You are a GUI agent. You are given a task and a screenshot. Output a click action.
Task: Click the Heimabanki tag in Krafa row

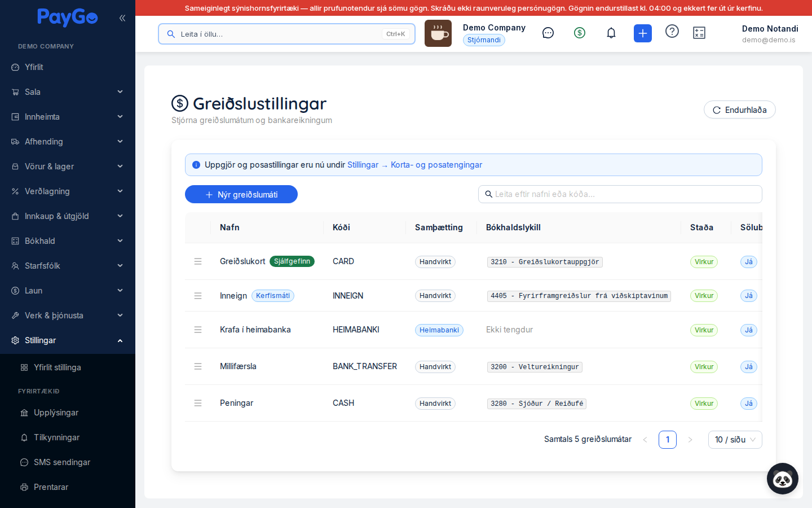tap(439, 330)
